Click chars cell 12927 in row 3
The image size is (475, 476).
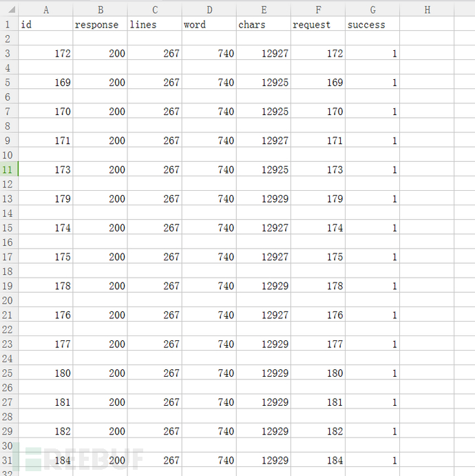pyautogui.click(x=264, y=53)
